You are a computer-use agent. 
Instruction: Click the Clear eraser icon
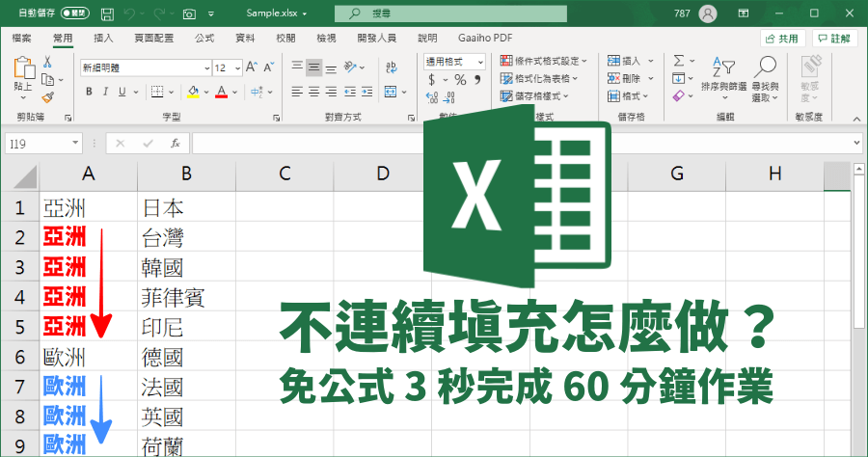click(x=679, y=96)
